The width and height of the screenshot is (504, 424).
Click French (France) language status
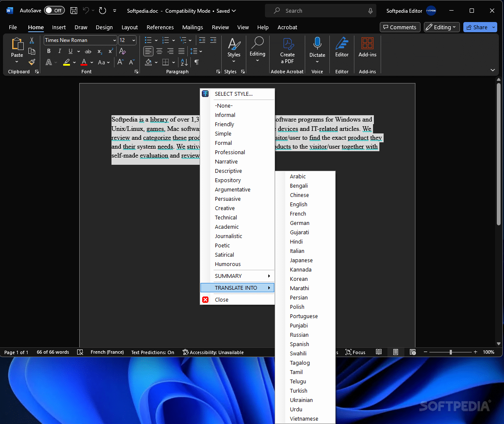point(107,352)
